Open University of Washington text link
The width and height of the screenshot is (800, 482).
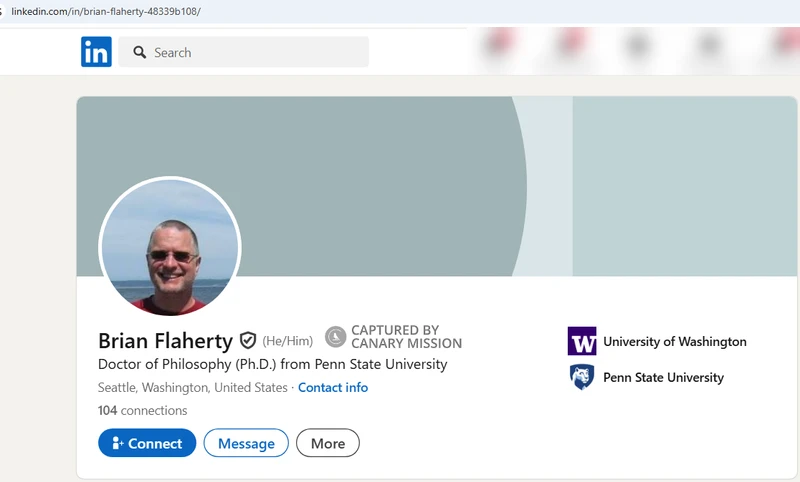pyautogui.click(x=674, y=341)
